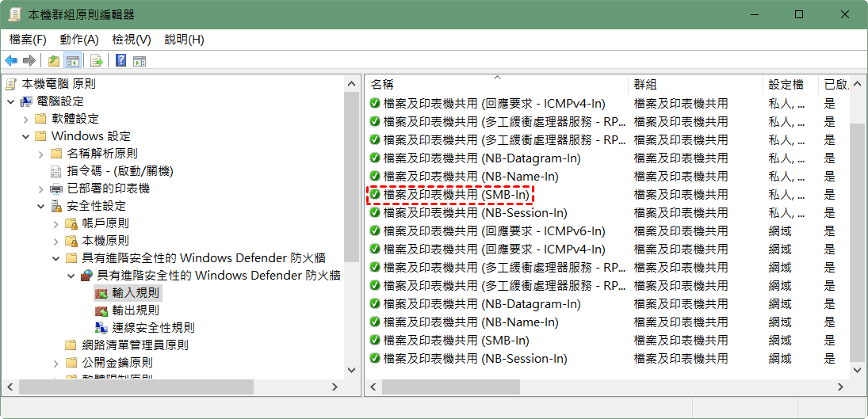Click green check icon of 私人 NB-Datagram-In rule
This screenshot has width=868, height=419.
click(375, 158)
